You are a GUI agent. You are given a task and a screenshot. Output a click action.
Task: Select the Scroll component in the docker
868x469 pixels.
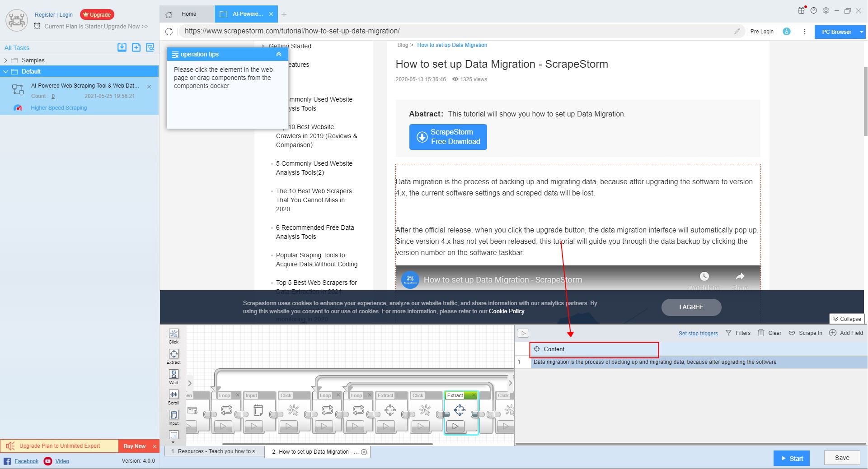coord(174,397)
